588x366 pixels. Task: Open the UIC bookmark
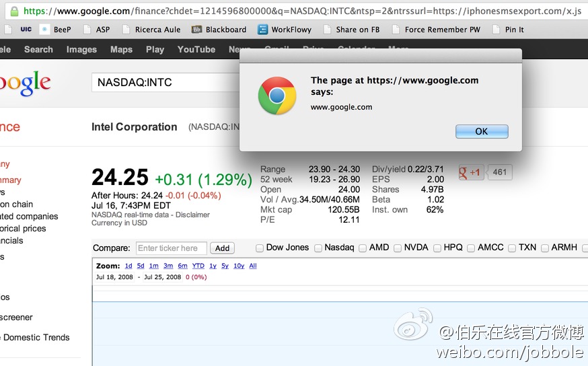[26, 29]
